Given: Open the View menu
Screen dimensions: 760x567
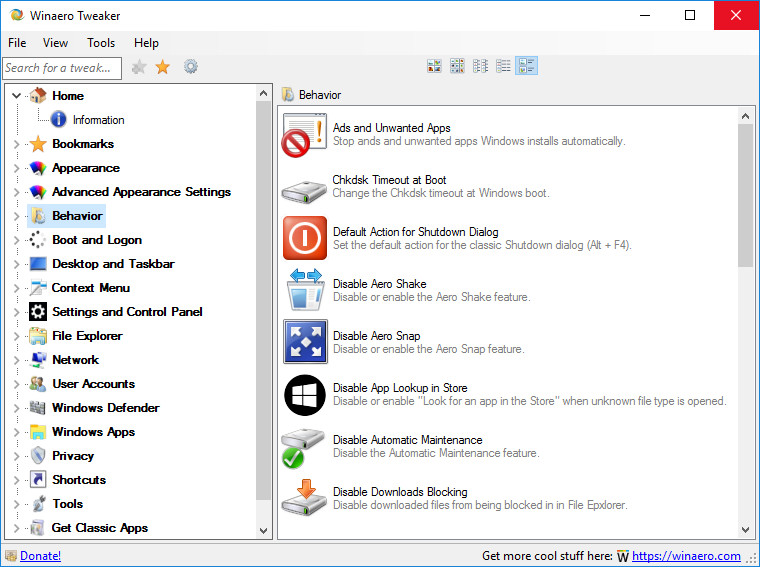Looking at the screenshot, I should point(56,43).
